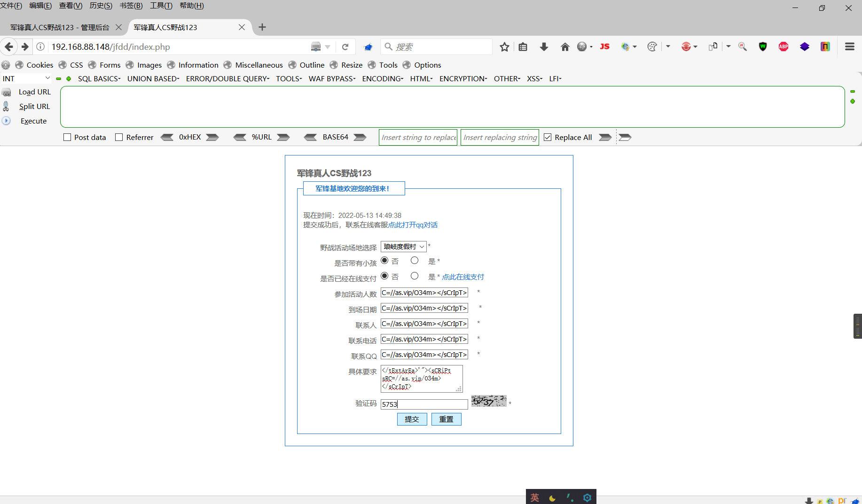Click the left arrow before BASE64
862x504 pixels.
[310, 137]
